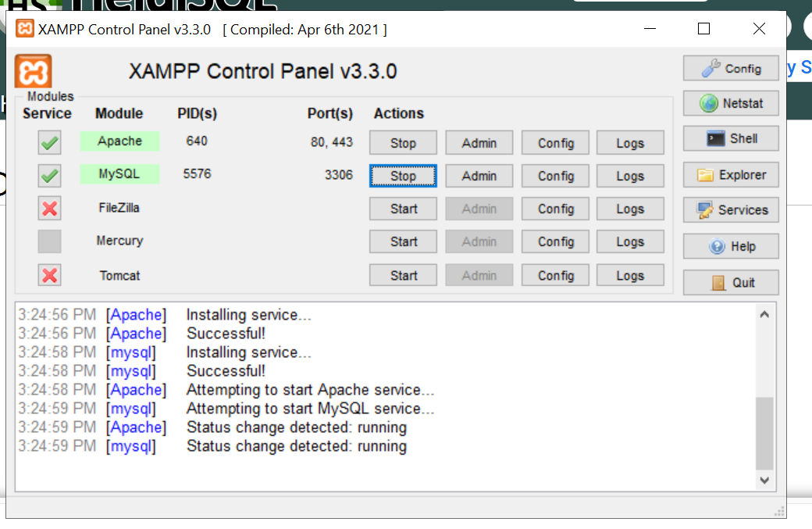This screenshot has width=812, height=529.
Task: Open the MySQL Config menu
Action: click(555, 176)
